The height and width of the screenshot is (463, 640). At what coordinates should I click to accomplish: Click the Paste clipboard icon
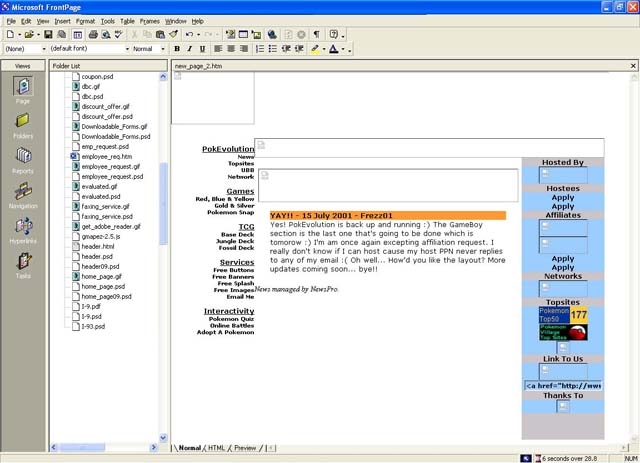point(160,35)
